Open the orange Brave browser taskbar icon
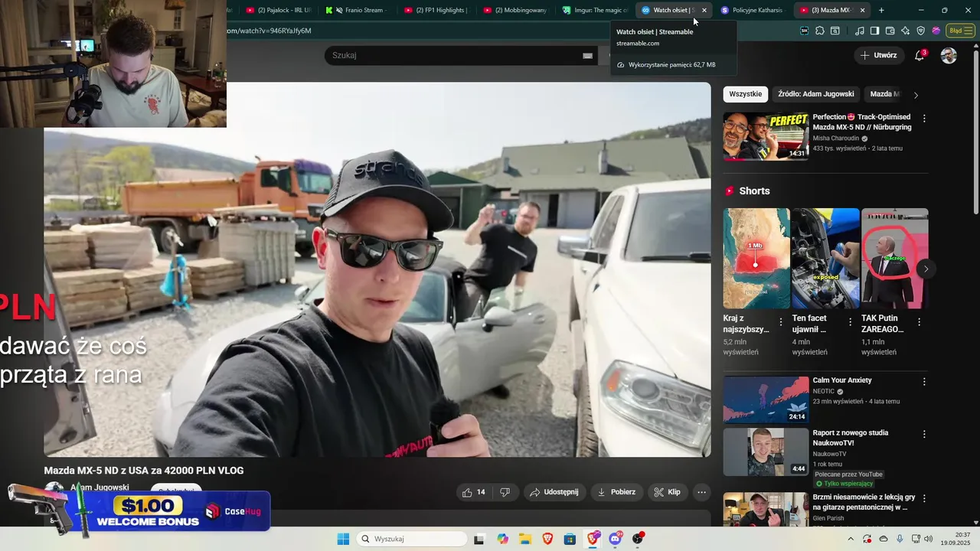The width and height of the screenshot is (980, 551). tap(547, 539)
